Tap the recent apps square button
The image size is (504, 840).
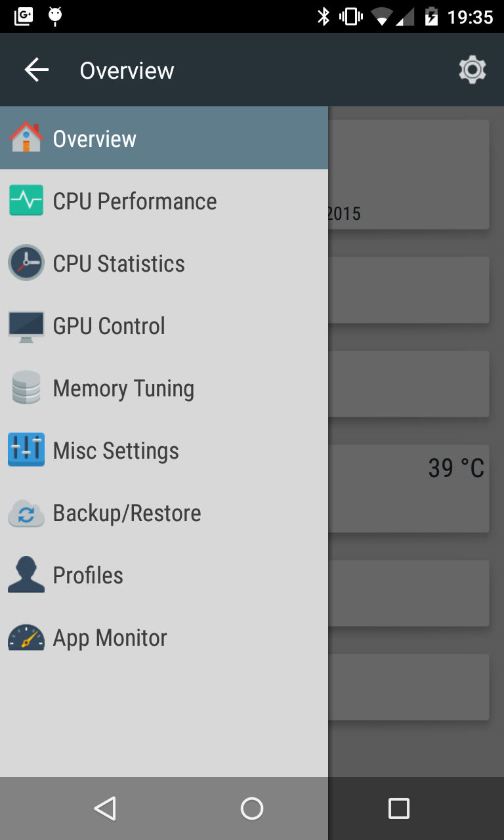tap(398, 808)
